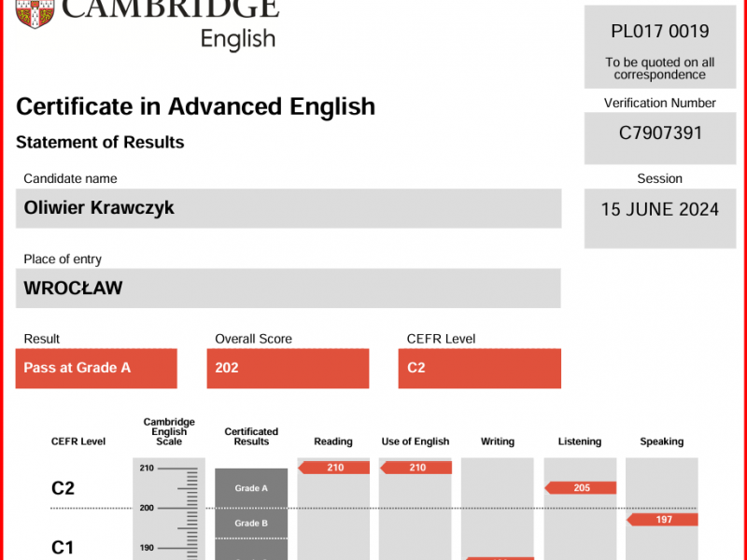The width and height of the screenshot is (747, 560).
Task: Click the Speaking score marker 197
Action: [x=663, y=520]
